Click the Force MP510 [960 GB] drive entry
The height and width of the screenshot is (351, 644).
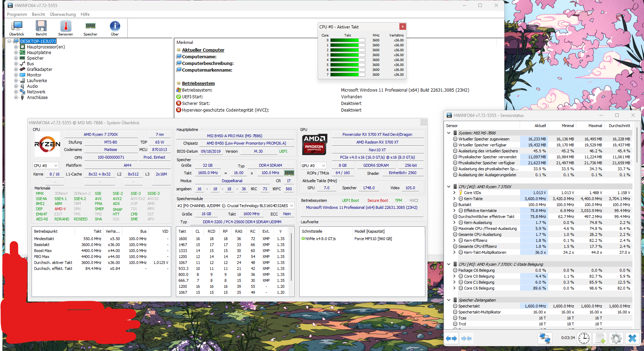373,239
